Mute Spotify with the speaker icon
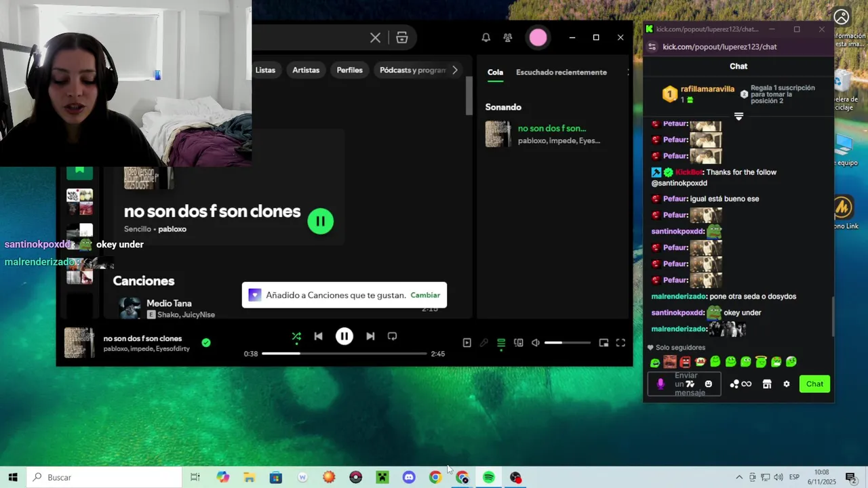This screenshot has height=488, width=868. (536, 343)
